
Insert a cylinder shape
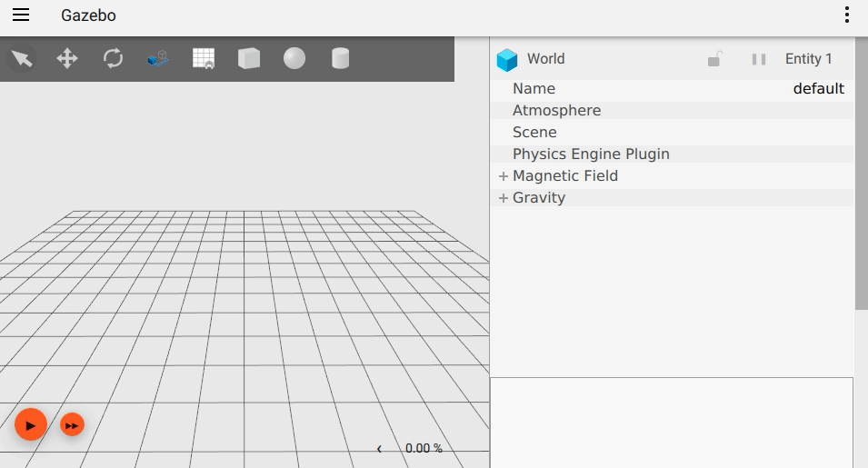tap(341, 58)
